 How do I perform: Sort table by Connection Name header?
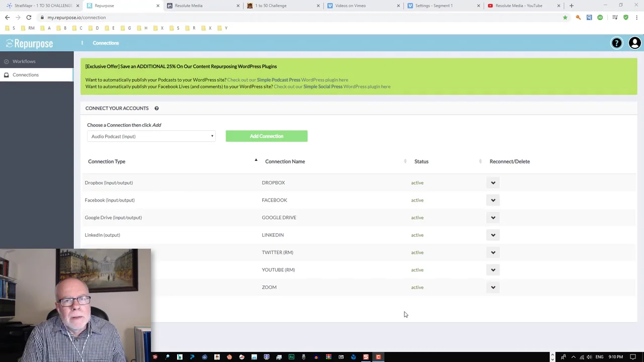(x=285, y=161)
